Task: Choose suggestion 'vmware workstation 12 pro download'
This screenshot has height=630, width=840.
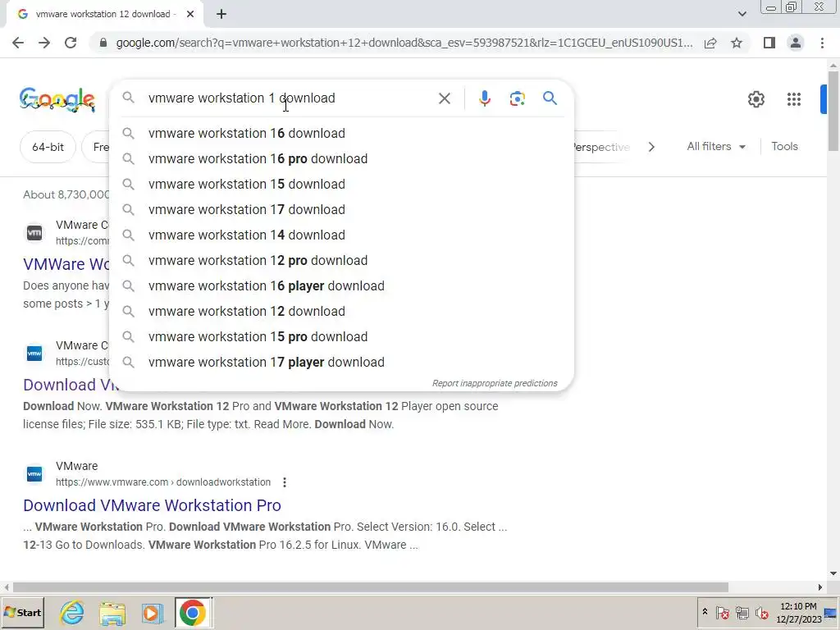Action: [x=341, y=260]
